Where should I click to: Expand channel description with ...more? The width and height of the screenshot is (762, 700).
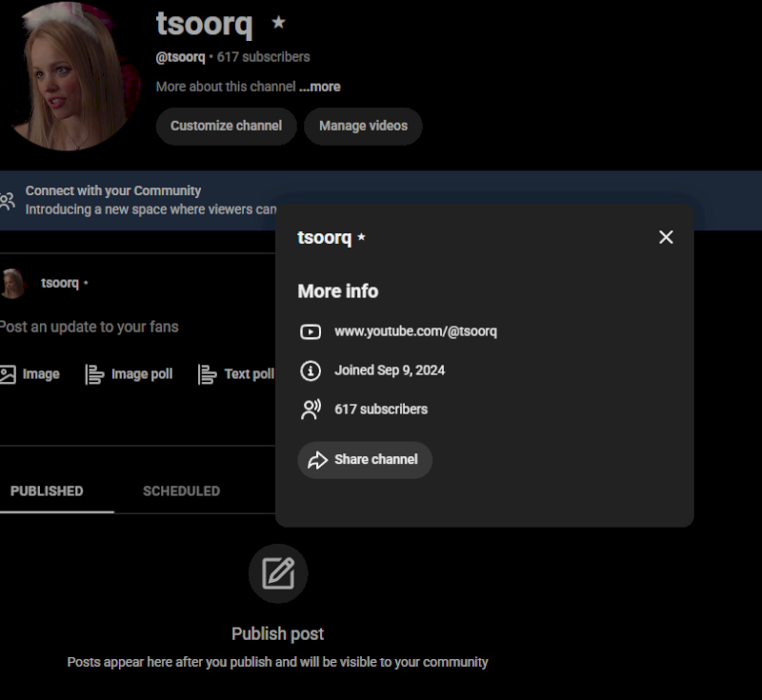320,87
